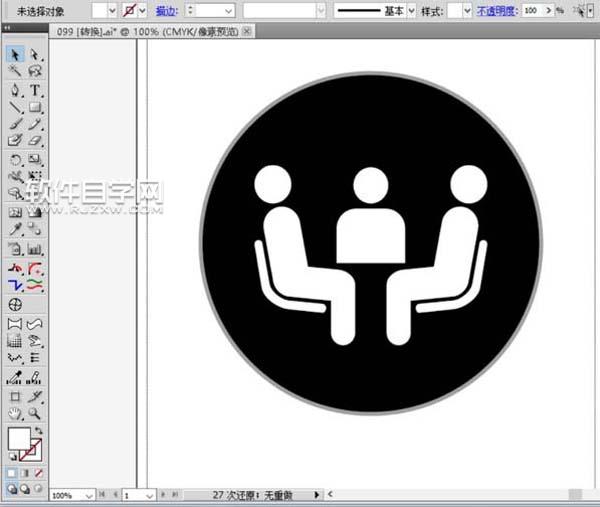The height and width of the screenshot is (507, 600).
Task: Select the Artboard tool
Action: point(15,396)
